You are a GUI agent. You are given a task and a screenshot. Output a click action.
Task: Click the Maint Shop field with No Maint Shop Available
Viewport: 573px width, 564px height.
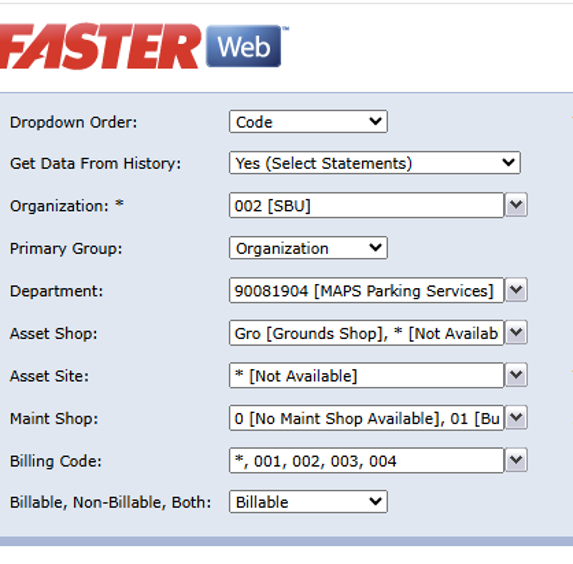[367, 418]
